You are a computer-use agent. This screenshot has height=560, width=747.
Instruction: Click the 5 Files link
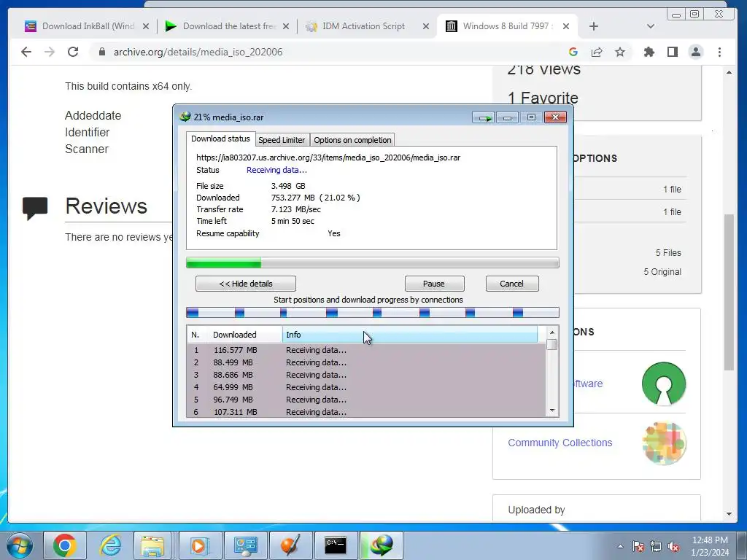[x=668, y=253]
